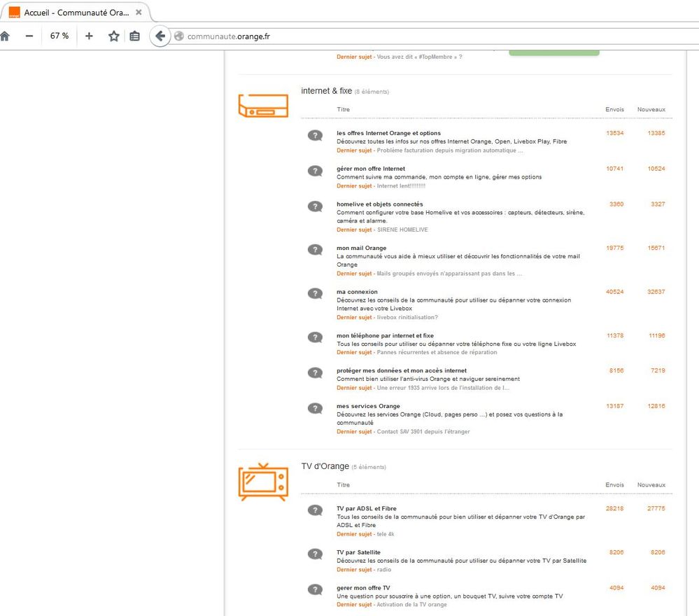Screen dimensions: 699x616
Task: Open the bookmarks list icon
Action: point(134,36)
